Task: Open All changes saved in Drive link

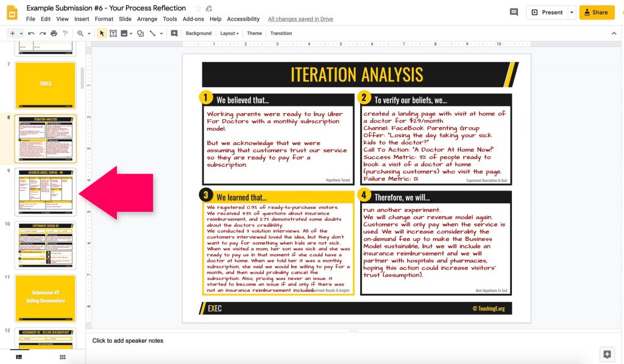Action: point(300,19)
